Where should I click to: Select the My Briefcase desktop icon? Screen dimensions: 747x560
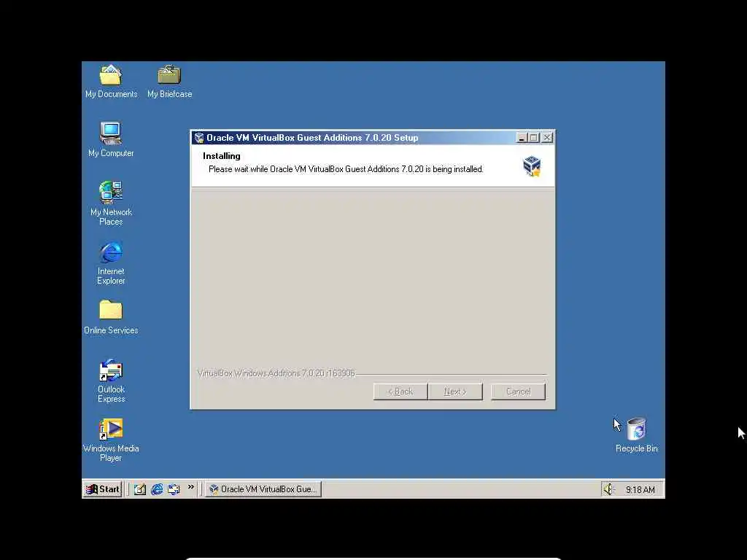(x=169, y=82)
